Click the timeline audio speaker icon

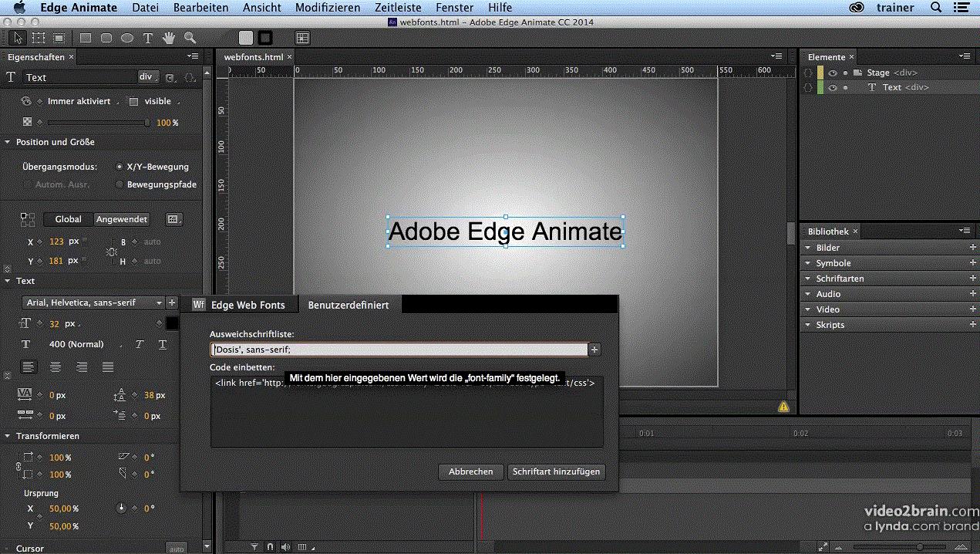[286, 547]
